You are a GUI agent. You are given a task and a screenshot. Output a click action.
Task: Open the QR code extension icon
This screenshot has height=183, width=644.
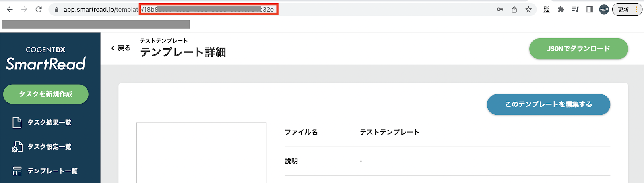click(x=547, y=9)
